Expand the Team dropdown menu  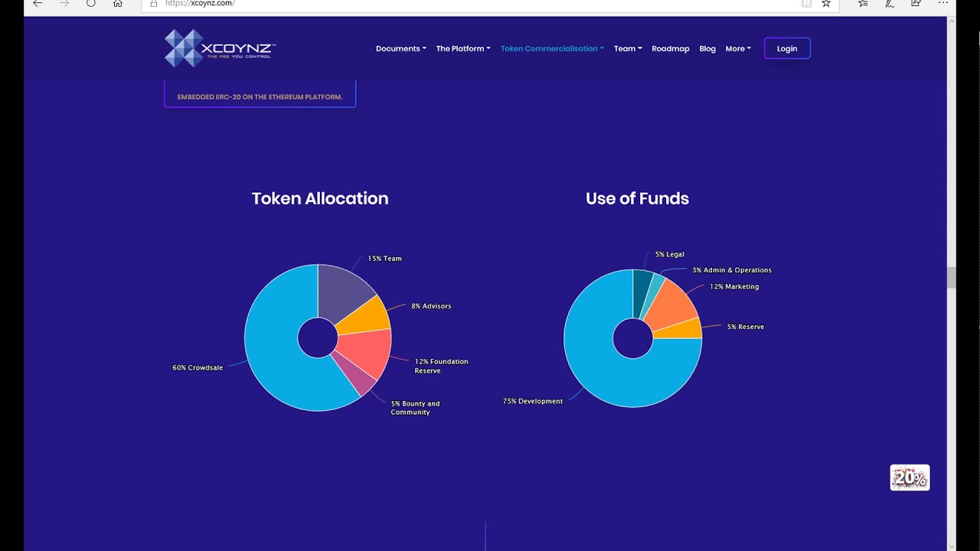[x=628, y=48]
